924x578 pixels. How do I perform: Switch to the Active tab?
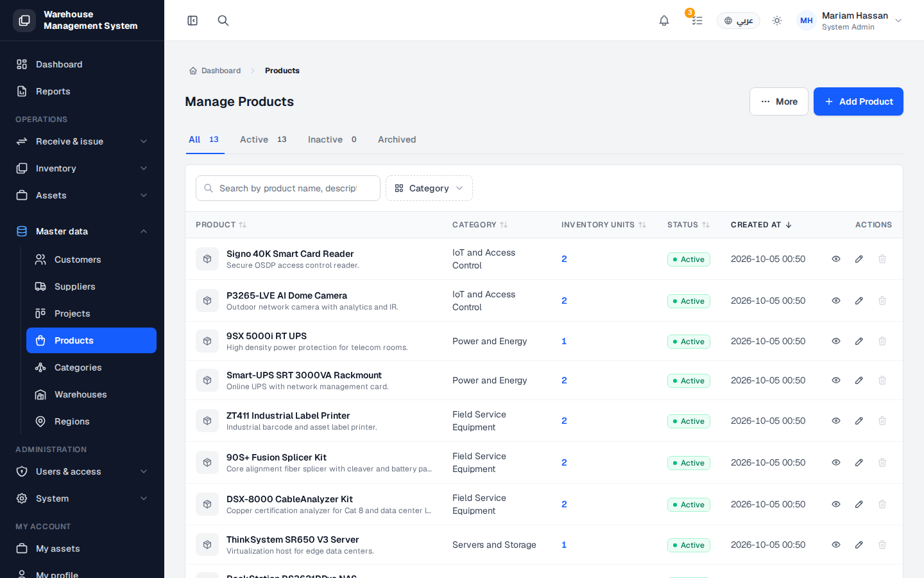(x=263, y=139)
